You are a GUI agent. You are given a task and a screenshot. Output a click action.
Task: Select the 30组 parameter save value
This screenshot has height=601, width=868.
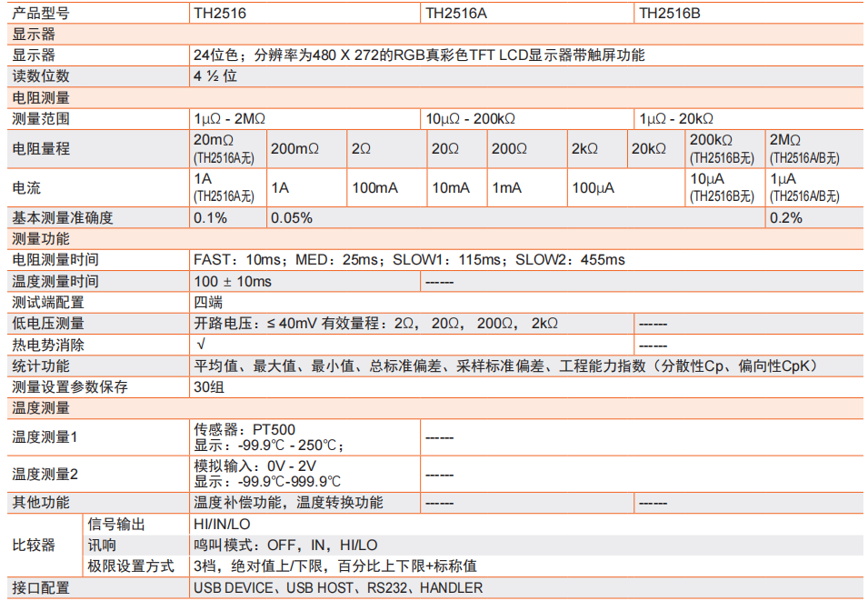point(206,386)
